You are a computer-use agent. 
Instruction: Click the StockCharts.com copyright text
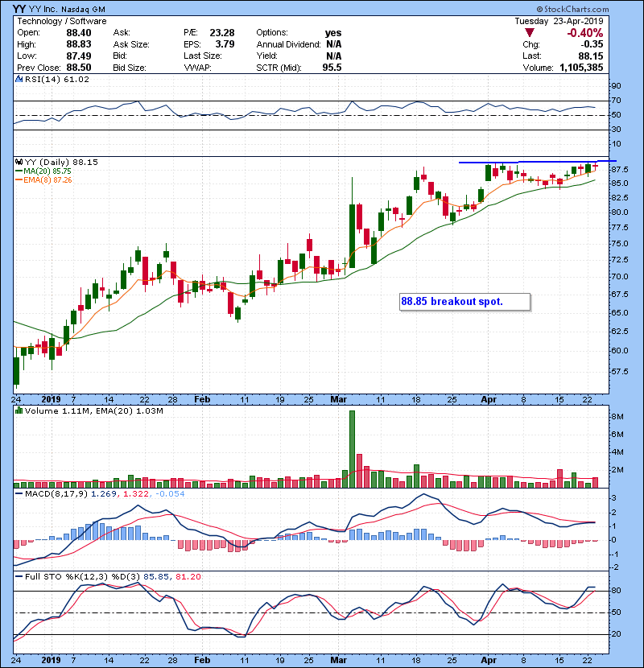tap(572, 9)
